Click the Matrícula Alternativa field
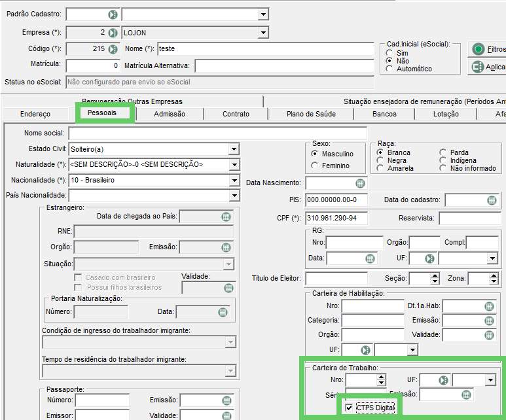 [284, 66]
